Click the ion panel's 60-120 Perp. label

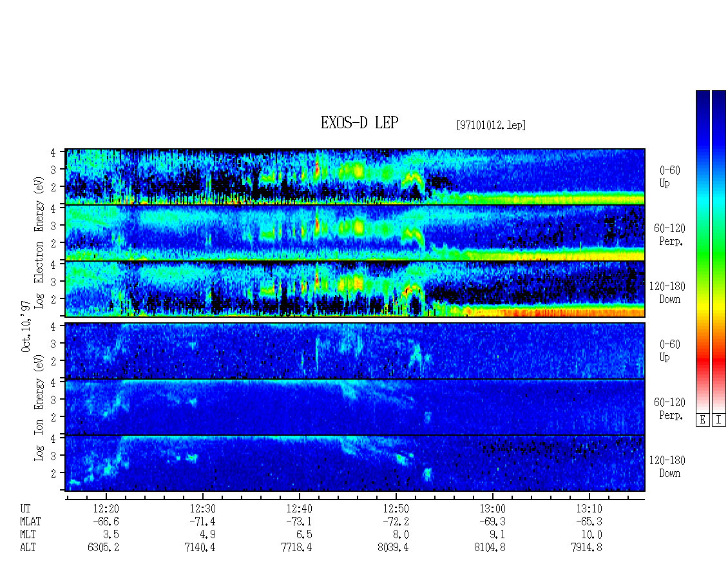click(x=669, y=409)
